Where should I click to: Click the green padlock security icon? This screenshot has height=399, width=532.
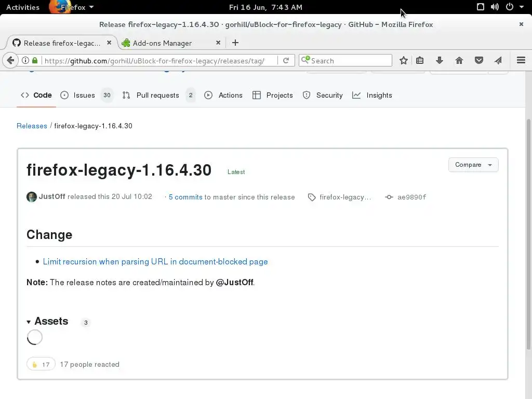pos(35,60)
